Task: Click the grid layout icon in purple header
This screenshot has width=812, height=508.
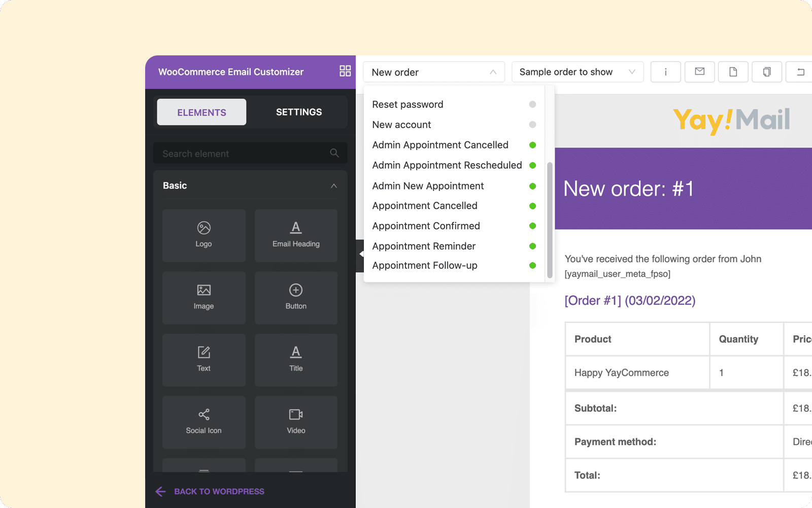Action: (345, 71)
